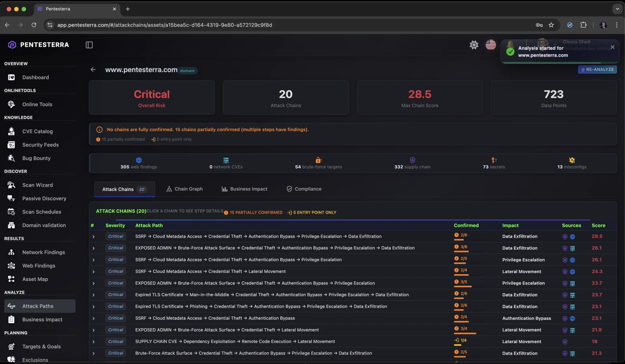Click the 3/4 confirmed progress bar

pos(465,333)
